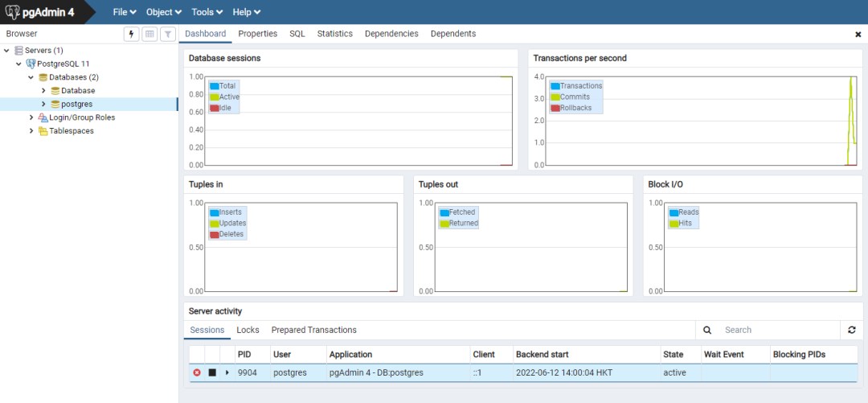This screenshot has height=403, width=868.
Task: Click the Fetched blue legend swatch
Action: tap(444, 212)
